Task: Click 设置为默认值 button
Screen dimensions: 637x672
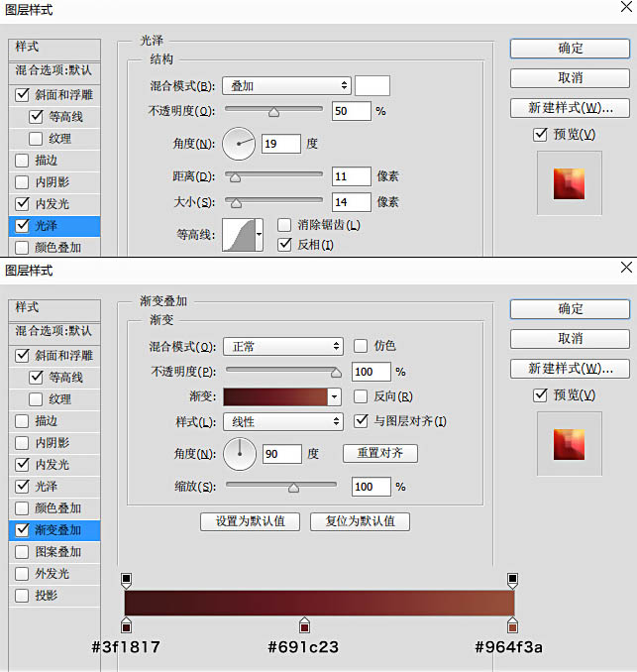Action: [250, 521]
